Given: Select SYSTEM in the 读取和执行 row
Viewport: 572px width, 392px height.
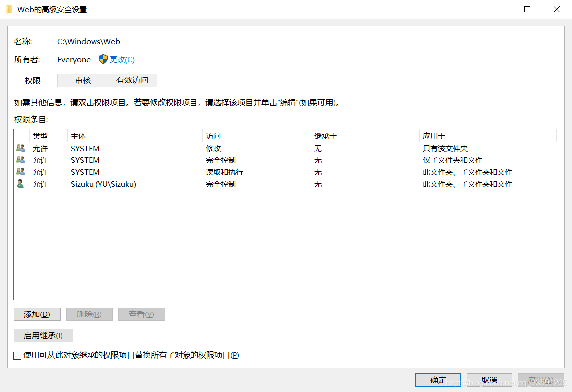Looking at the screenshot, I should pyautogui.click(x=85, y=172).
